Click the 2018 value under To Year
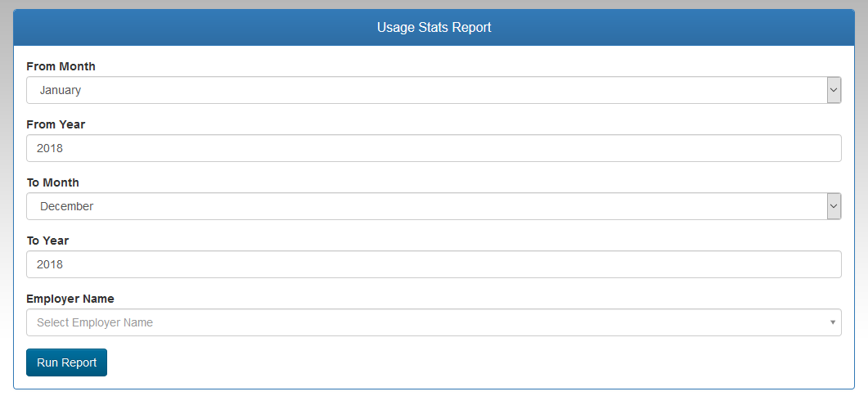Image resolution: width=868 pixels, height=405 pixels. 50,264
